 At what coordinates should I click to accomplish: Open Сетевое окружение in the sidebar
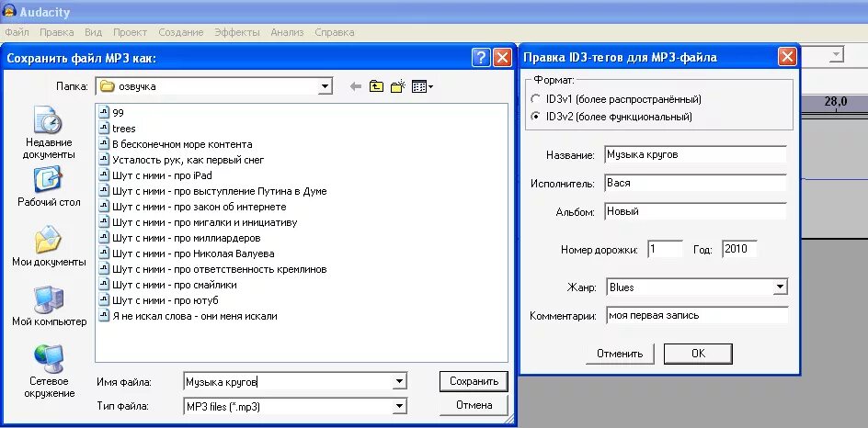(x=49, y=372)
